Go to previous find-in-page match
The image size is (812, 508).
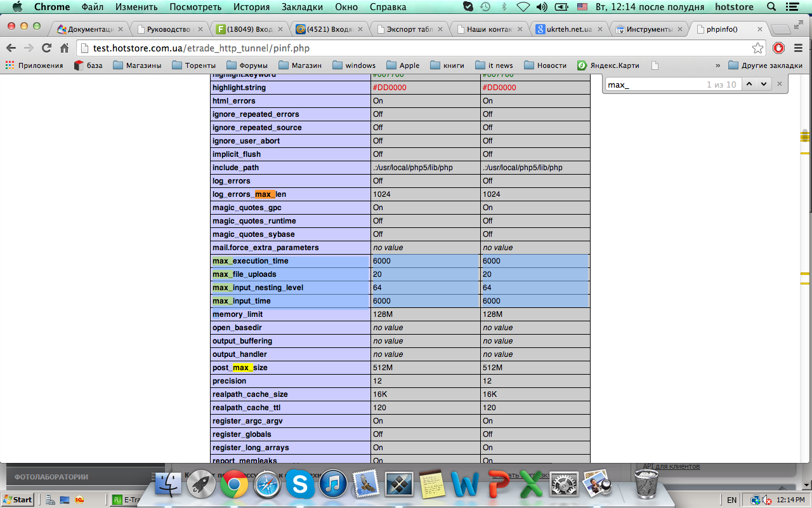point(749,84)
